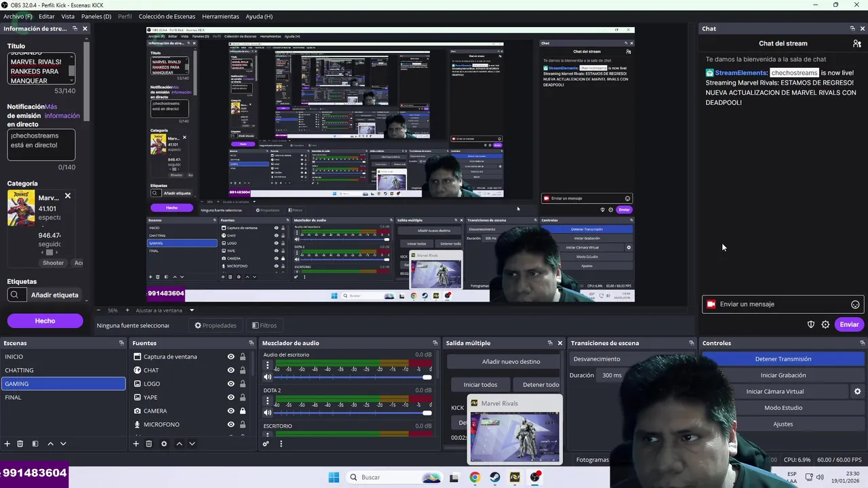Click the tag search magnifier icon

coord(14,295)
